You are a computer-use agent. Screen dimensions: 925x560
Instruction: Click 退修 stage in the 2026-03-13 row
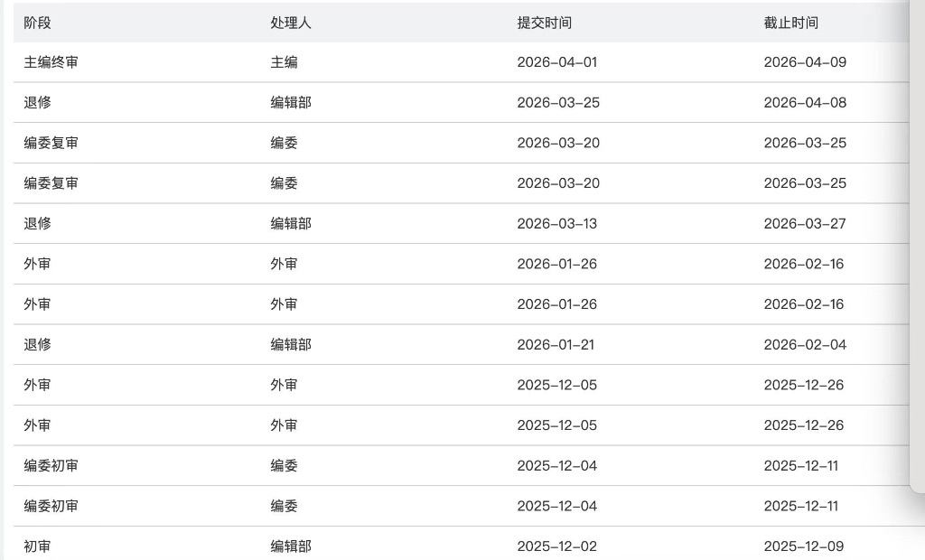click(x=37, y=223)
